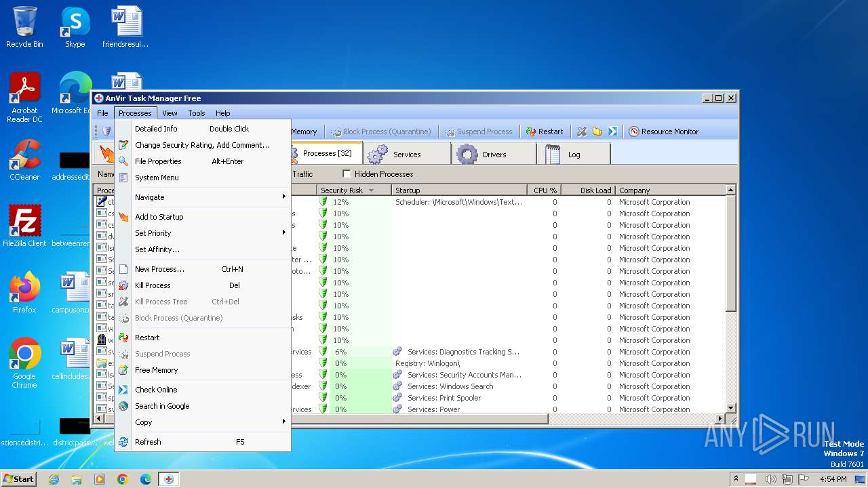This screenshot has width=868, height=488.
Task: Sort by Company column header
Action: [x=671, y=190]
